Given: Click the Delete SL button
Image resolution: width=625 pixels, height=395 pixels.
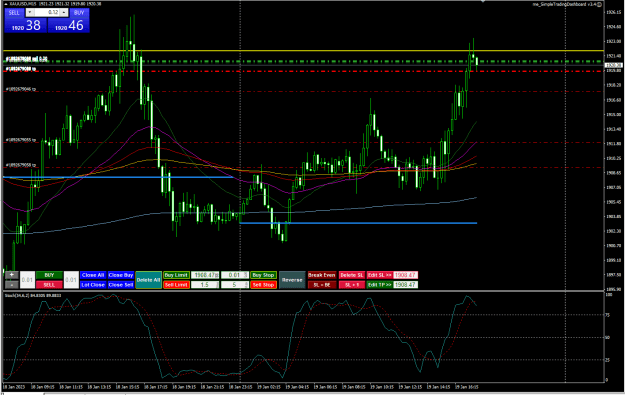Looking at the screenshot, I should (x=352, y=275).
